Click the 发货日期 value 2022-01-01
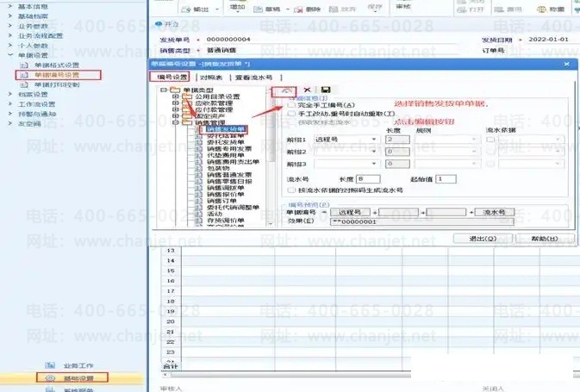Screen dimensions: 580x392 click(x=548, y=40)
